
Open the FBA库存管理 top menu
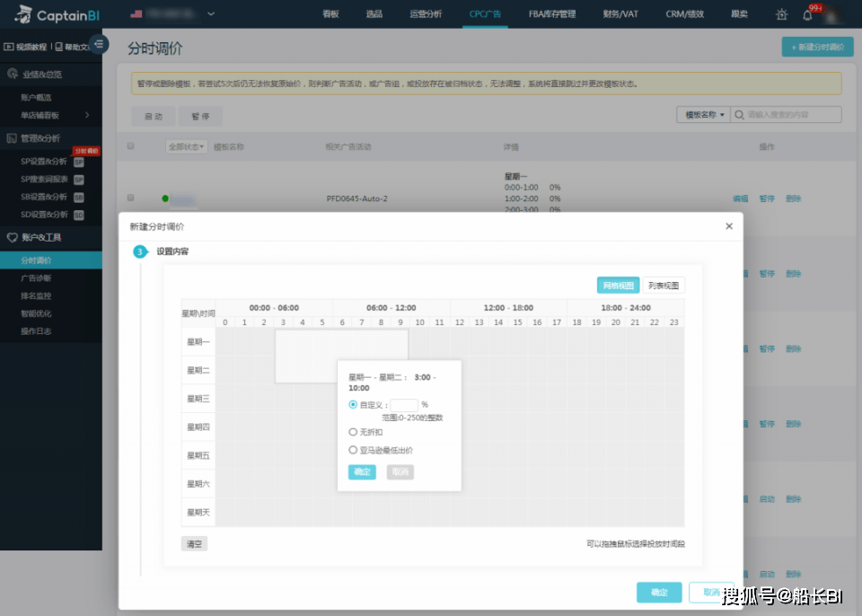[x=552, y=13]
